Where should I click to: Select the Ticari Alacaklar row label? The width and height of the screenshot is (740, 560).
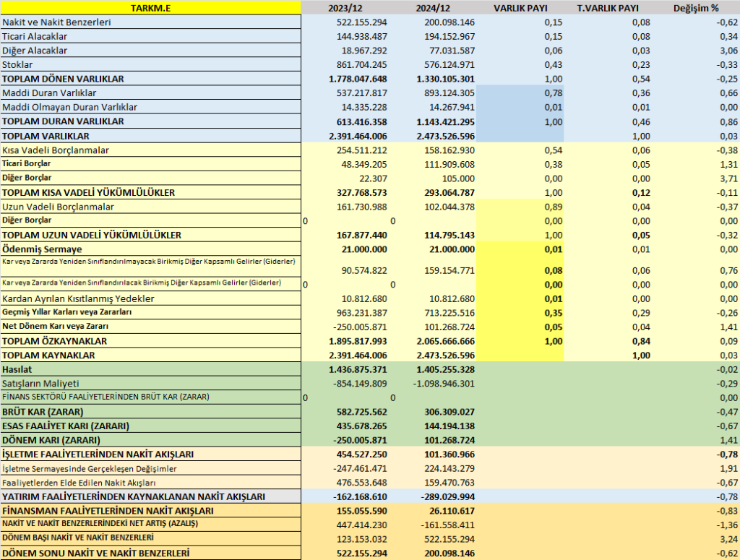pyautogui.click(x=35, y=36)
